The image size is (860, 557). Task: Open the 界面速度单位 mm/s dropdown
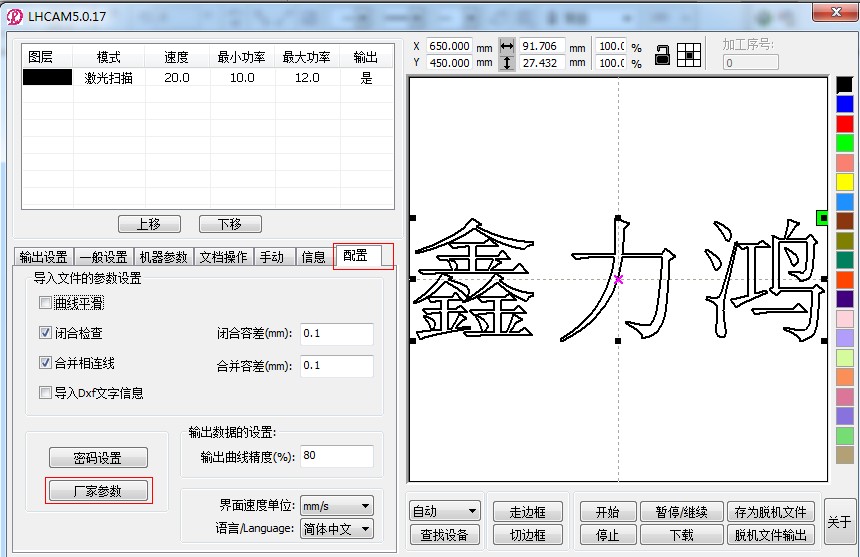pos(336,507)
